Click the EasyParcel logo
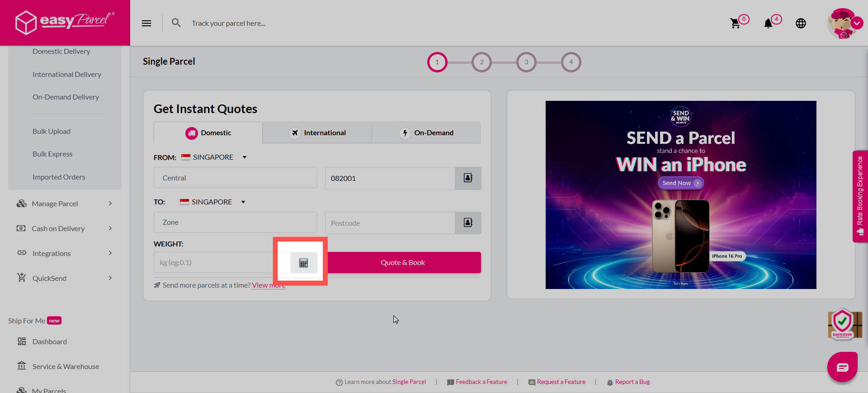 click(65, 22)
